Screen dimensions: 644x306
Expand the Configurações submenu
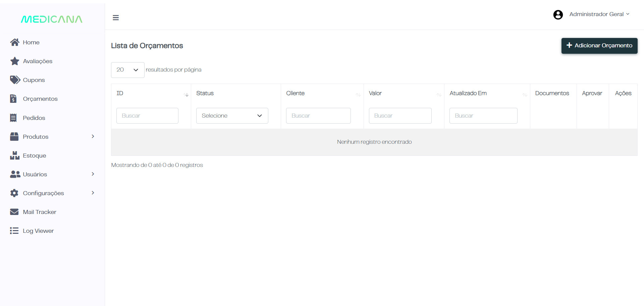click(x=93, y=193)
